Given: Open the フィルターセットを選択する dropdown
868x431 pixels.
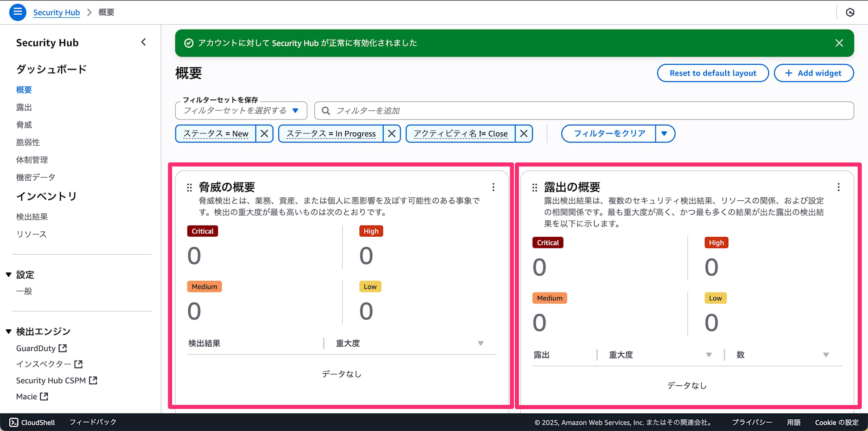Looking at the screenshot, I should click(x=241, y=111).
